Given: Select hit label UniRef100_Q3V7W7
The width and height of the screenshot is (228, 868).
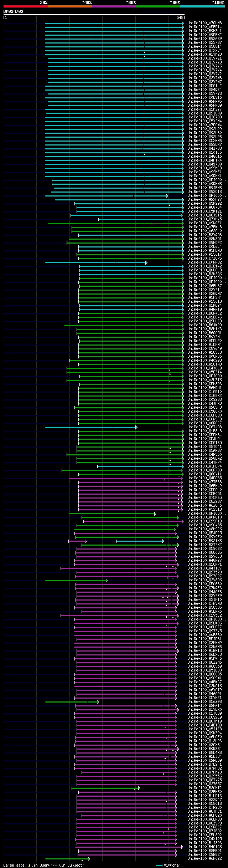Looking at the screenshot, I should [204, 82].
